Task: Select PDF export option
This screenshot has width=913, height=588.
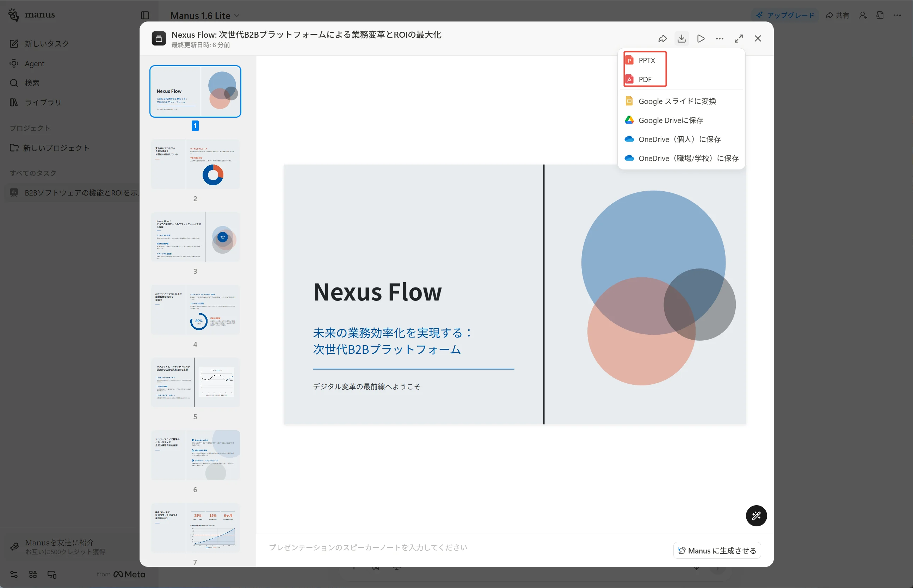Action: point(644,79)
